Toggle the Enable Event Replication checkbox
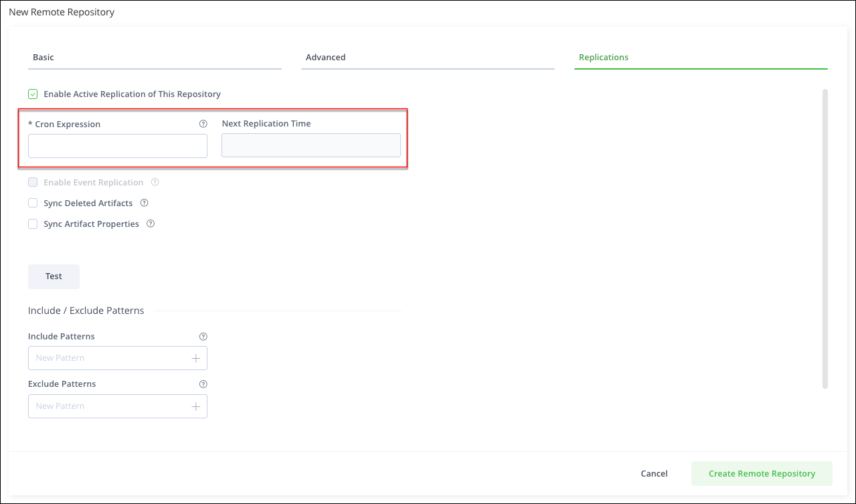This screenshot has width=856, height=504. coord(33,182)
